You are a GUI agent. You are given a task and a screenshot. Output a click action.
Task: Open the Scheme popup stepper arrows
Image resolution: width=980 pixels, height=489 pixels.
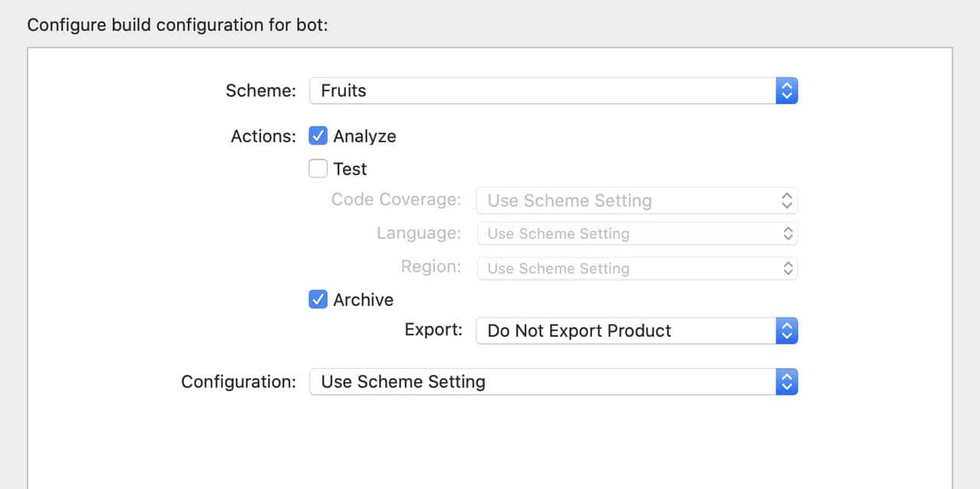787,90
